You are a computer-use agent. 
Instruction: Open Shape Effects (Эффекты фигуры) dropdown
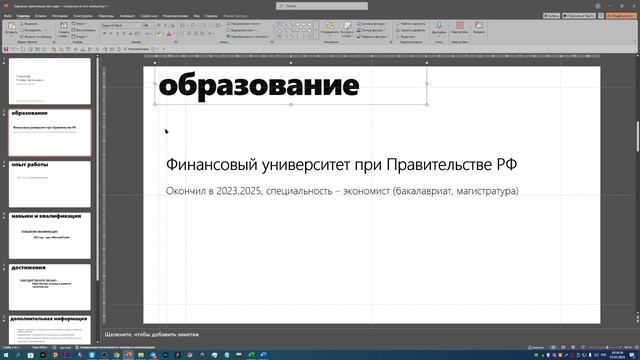tap(373, 36)
